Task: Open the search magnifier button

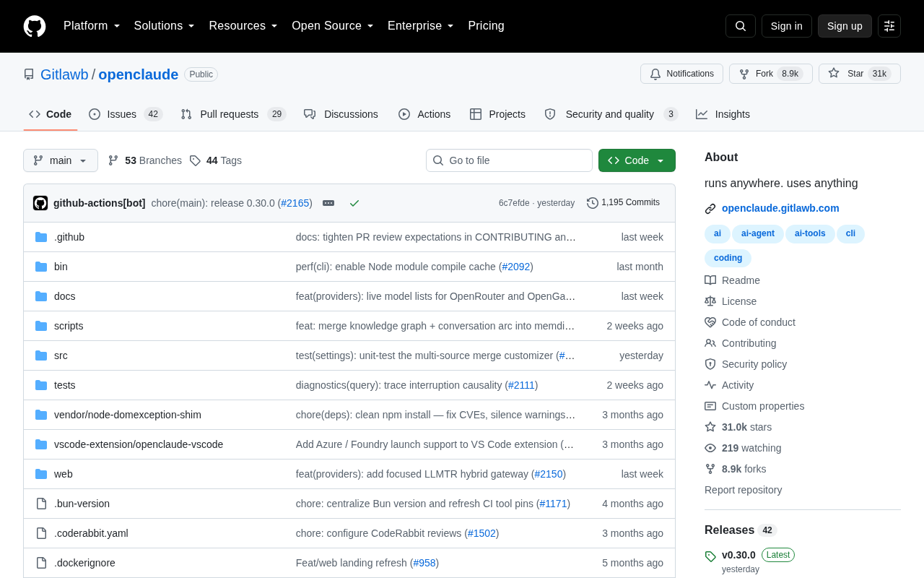Action: coord(741,26)
